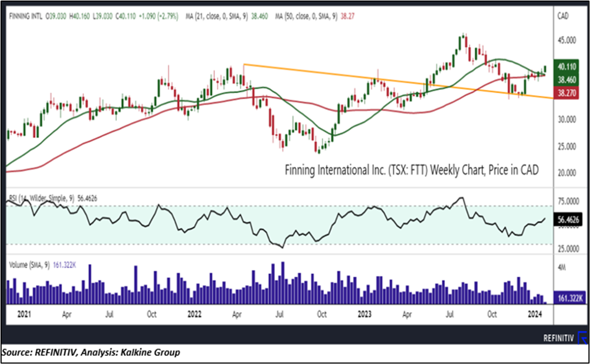The image size is (590, 364).
Task: Click the FINNING INTL symbol label
Action: click(x=25, y=17)
